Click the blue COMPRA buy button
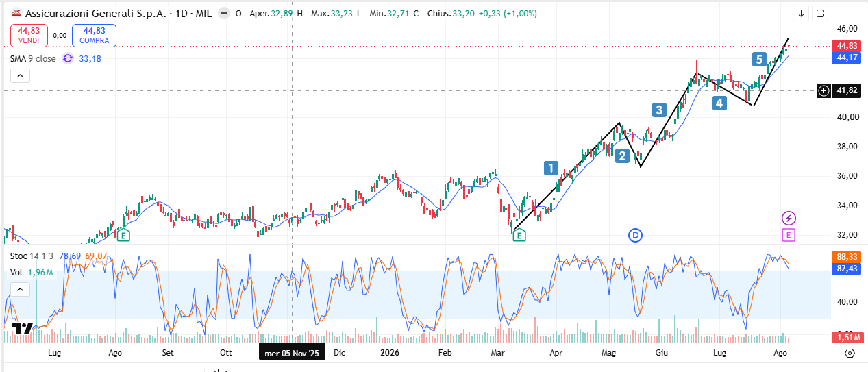Image resolution: width=868 pixels, height=372 pixels. [x=94, y=35]
